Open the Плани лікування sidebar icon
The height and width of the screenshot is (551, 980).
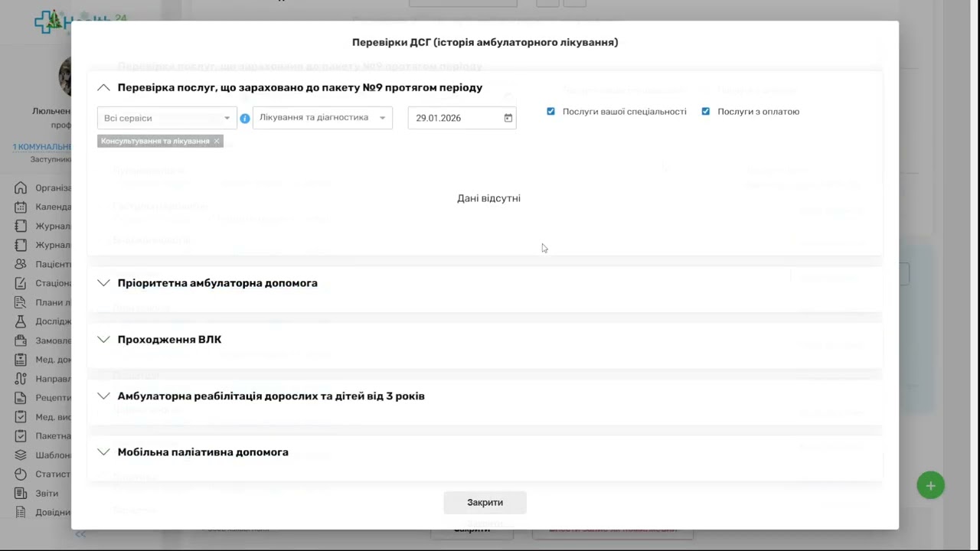tap(21, 302)
